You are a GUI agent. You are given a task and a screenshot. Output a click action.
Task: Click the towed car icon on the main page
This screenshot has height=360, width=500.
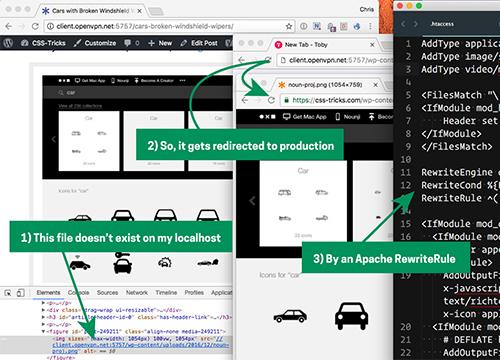coord(208,262)
